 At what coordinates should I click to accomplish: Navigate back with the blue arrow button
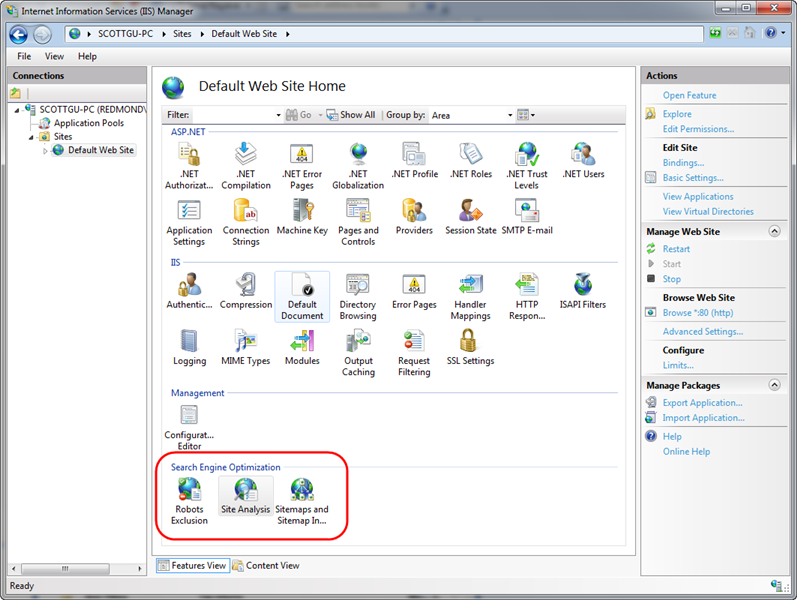click(x=19, y=35)
